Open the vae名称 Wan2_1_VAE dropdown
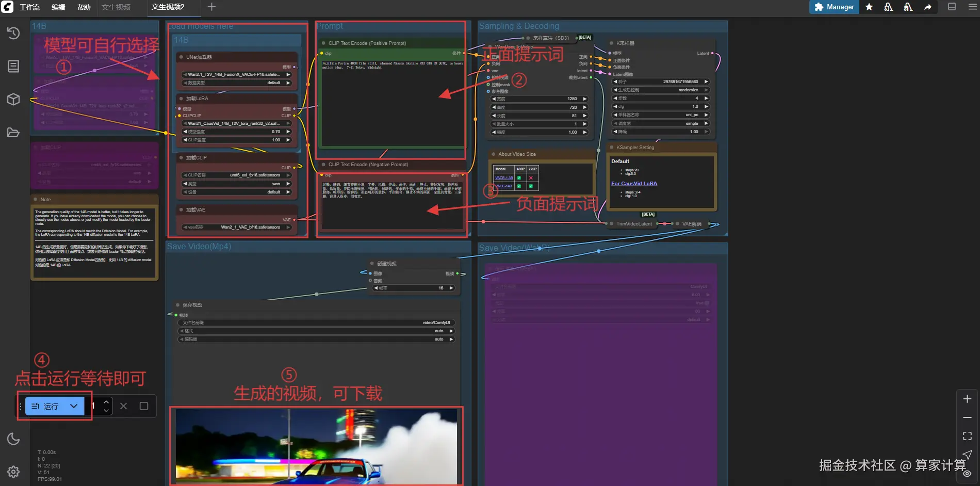The image size is (980, 486). pyautogui.click(x=237, y=227)
